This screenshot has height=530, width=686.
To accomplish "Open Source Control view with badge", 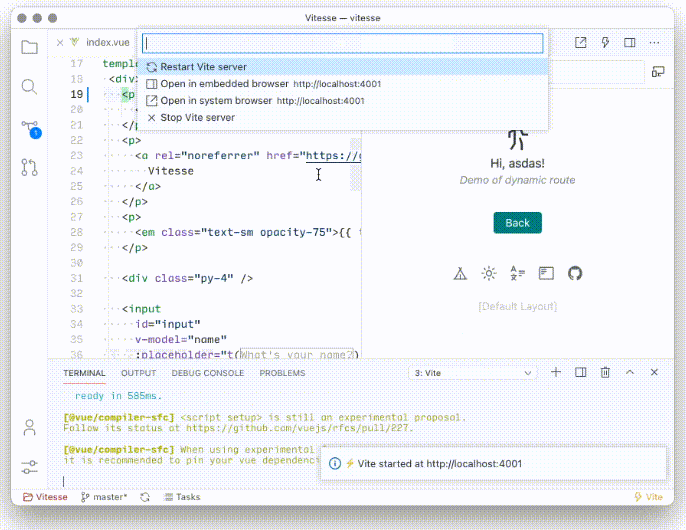I will coord(31,130).
